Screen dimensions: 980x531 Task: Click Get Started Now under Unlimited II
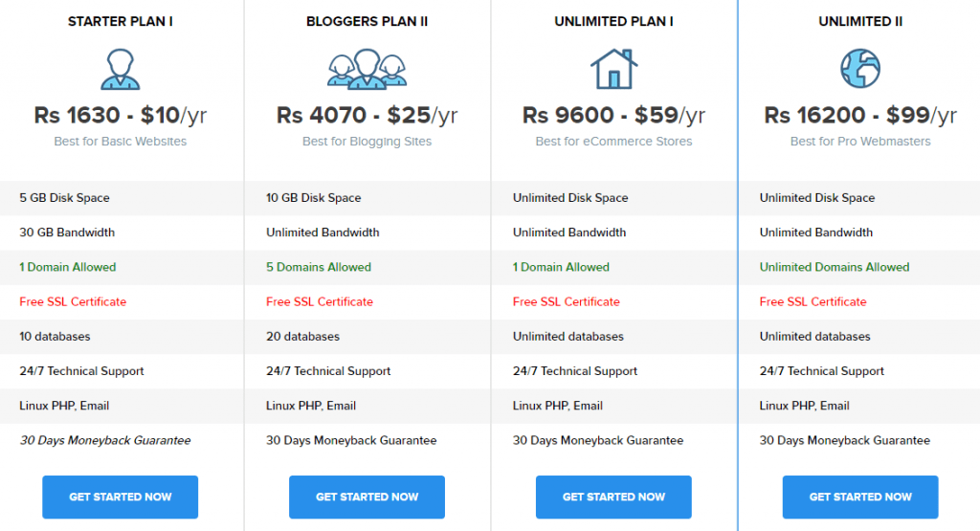[860, 498]
